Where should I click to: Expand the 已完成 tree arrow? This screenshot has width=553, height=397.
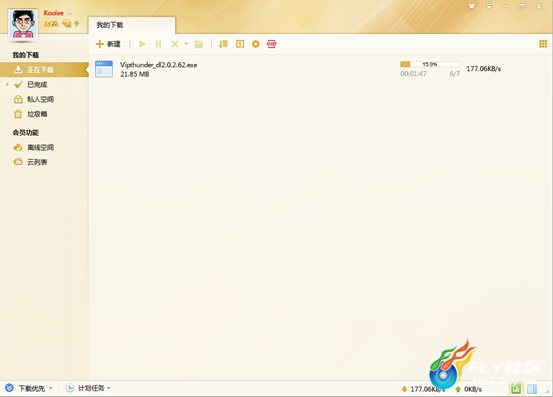(7, 84)
